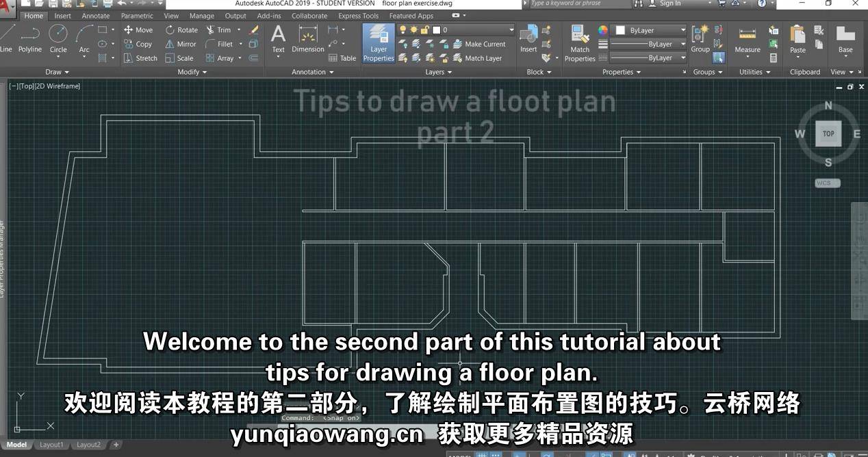The image size is (868, 457).
Task: Click the object color wheel swatch
Action: [x=602, y=30]
